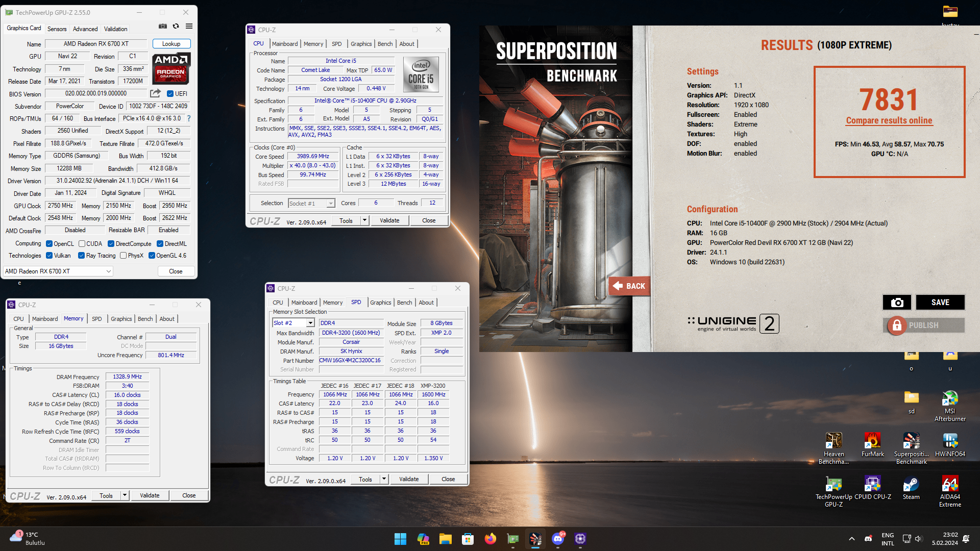Click the SAVE button in Superposition
Viewport: 980px width, 551px height.
point(940,303)
